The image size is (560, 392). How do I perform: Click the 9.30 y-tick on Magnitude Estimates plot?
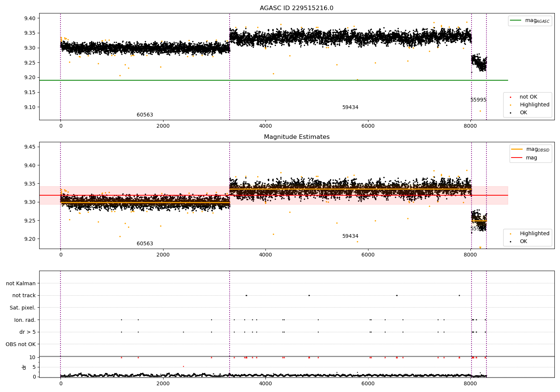coord(30,202)
